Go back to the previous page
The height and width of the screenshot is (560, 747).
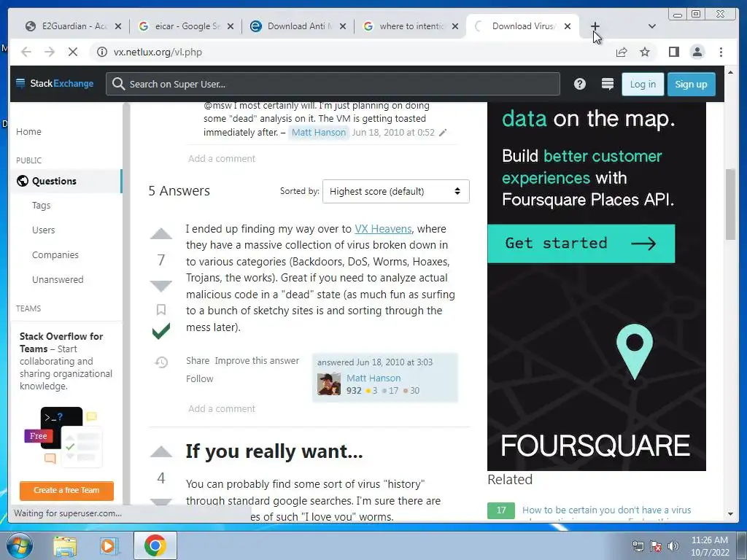(26, 52)
